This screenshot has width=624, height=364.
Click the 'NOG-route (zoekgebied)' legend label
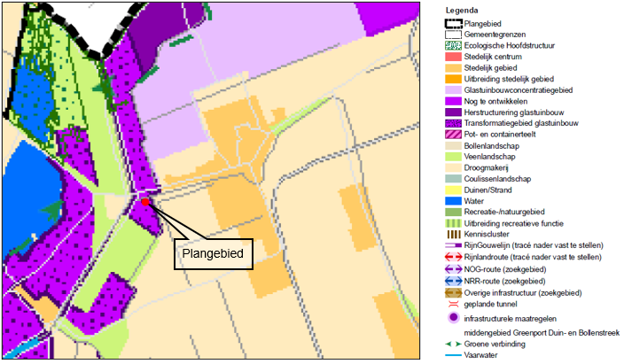pyautogui.click(x=505, y=269)
